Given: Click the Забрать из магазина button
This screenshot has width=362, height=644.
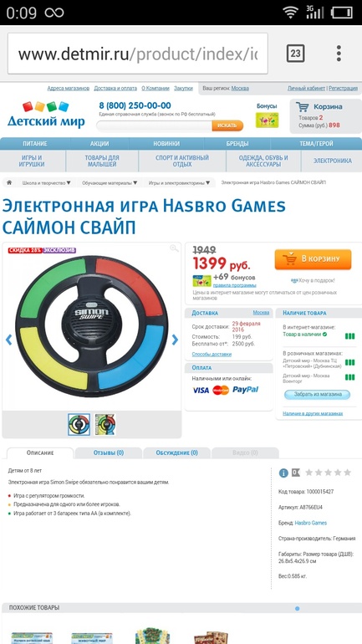Looking at the screenshot, I should [x=317, y=394].
